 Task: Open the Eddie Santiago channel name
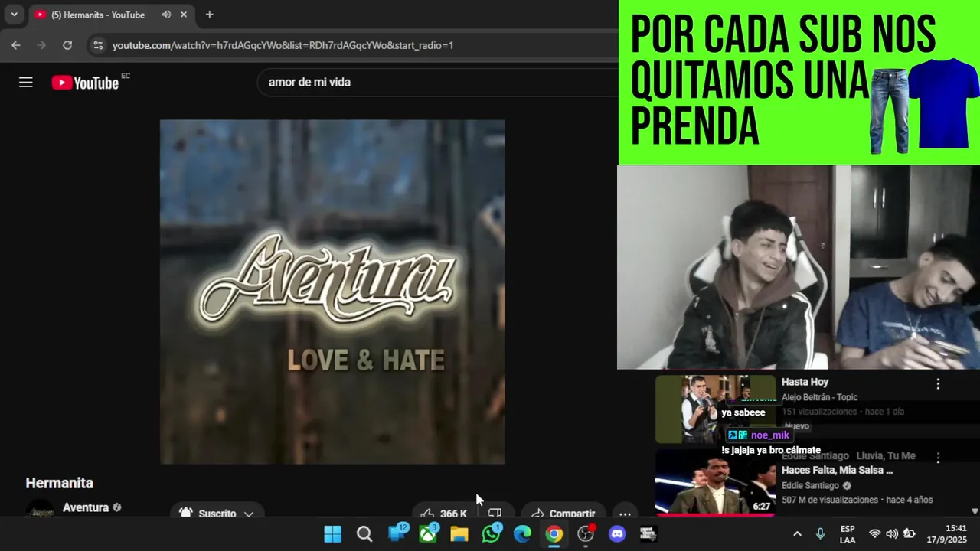pos(810,485)
